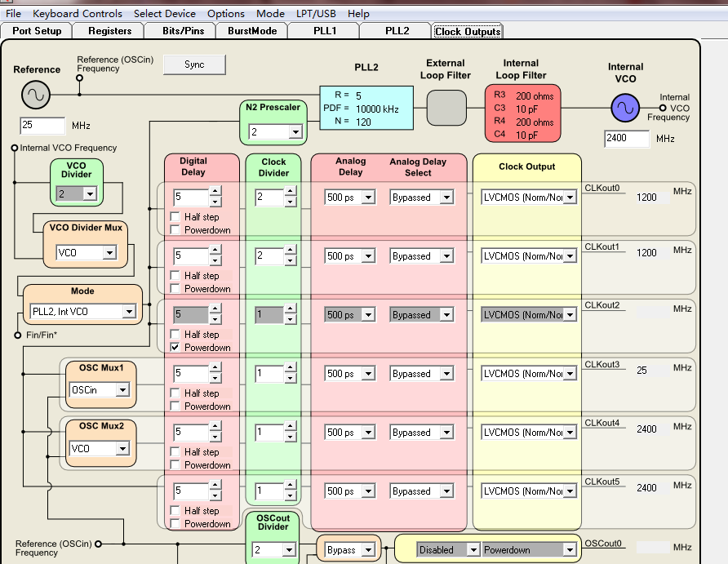The width and height of the screenshot is (728, 564).
Task: Uncheck the CLKout2 Powerdown checkbox
Action: [x=175, y=348]
